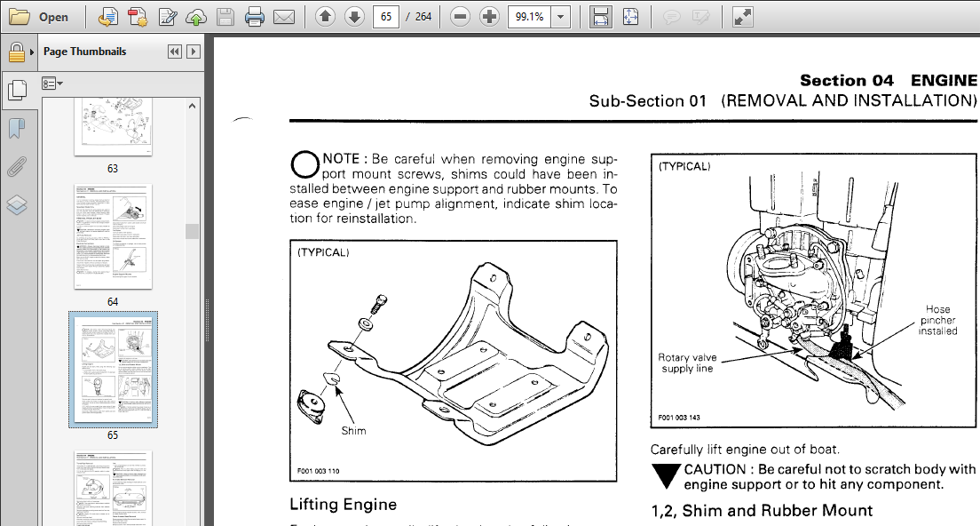
Task: Collapse thumbnails panel with double-arrow button
Action: [175, 52]
